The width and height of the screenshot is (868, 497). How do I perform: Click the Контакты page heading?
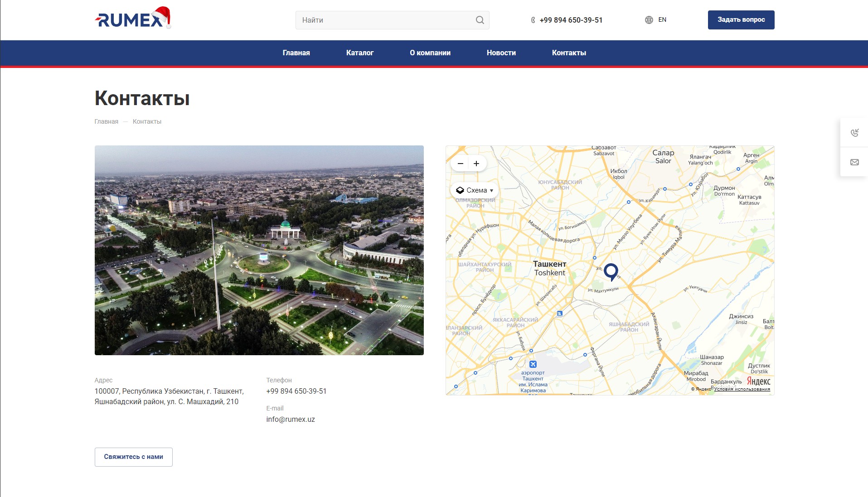point(142,98)
